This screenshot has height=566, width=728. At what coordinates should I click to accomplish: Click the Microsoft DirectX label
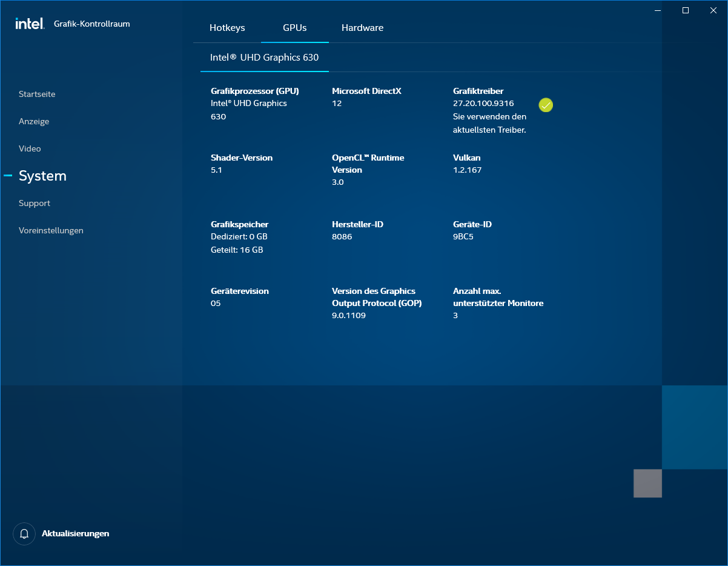point(366,91)
